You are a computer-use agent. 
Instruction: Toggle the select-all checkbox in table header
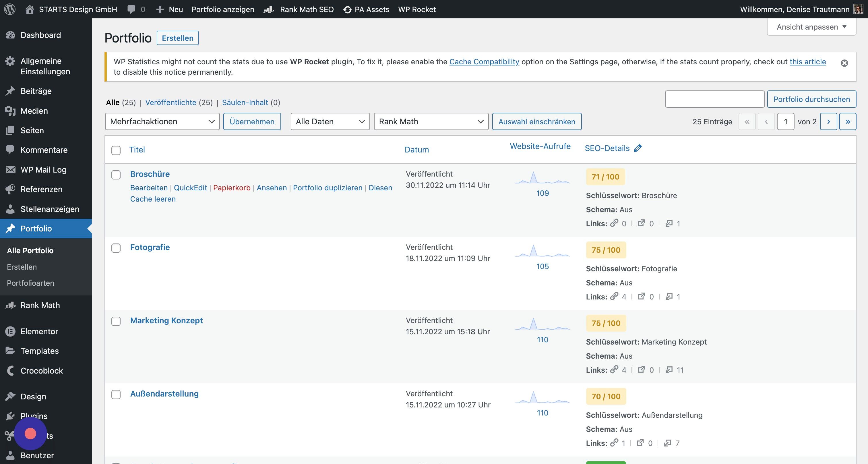pos(116,150)
